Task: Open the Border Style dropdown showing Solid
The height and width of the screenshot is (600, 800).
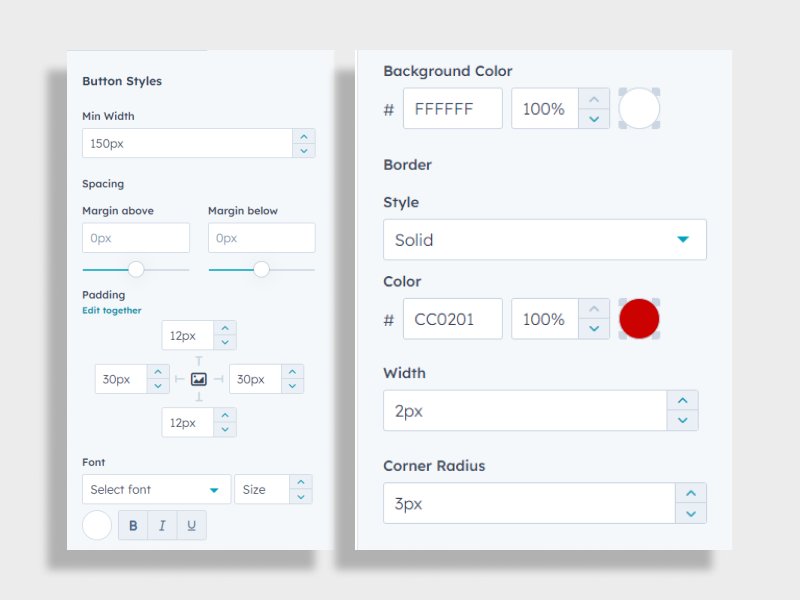Action: point(544,239)
